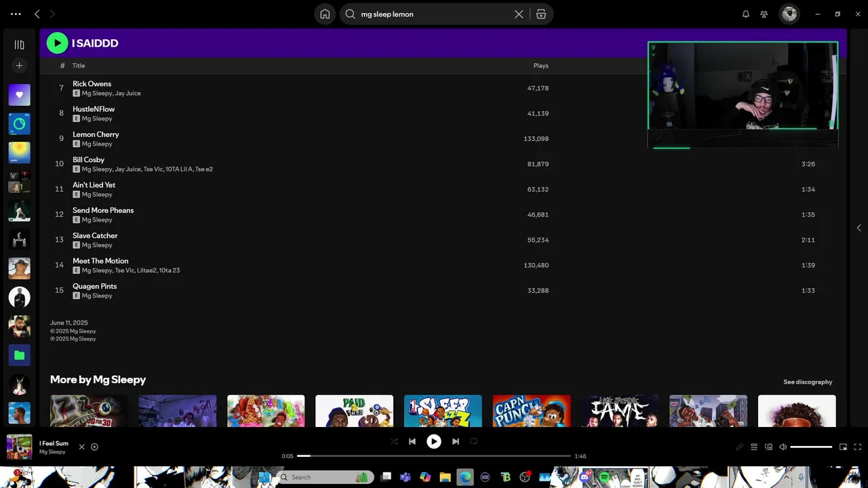868x488 pixels.
Task: Click the Windows taskbar Search box
Action: [326, 477]
